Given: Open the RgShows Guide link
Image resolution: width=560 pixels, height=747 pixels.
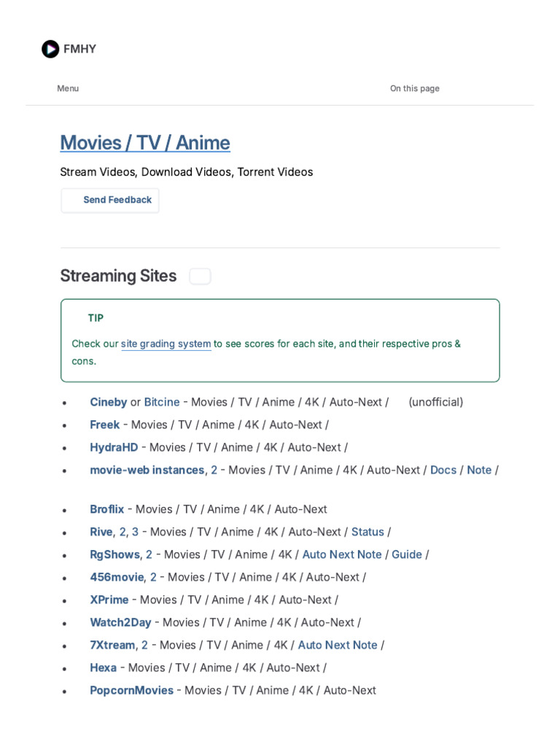Looking at the screenshot, I should coord(407,554).
